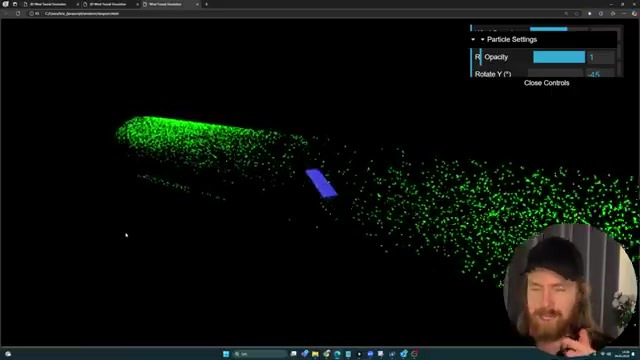Image resolution: width=640 pixels, height=360 pixels.
Task: Open File Explorer from the taskbar
Action: click(315, 354)
